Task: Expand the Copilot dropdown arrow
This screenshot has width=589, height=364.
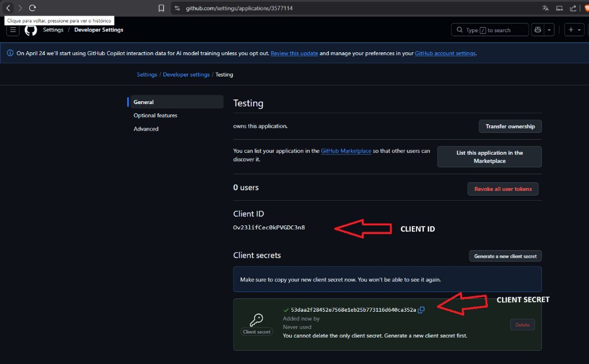Action: (x=549, y=30)
